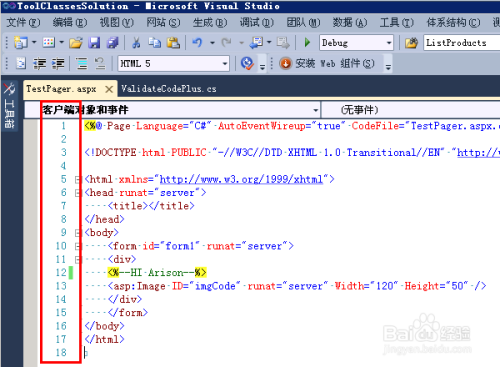Switch to the TestPager.aspx tab
Viewport: 500px width, 367px height.
tap(61, 89)
